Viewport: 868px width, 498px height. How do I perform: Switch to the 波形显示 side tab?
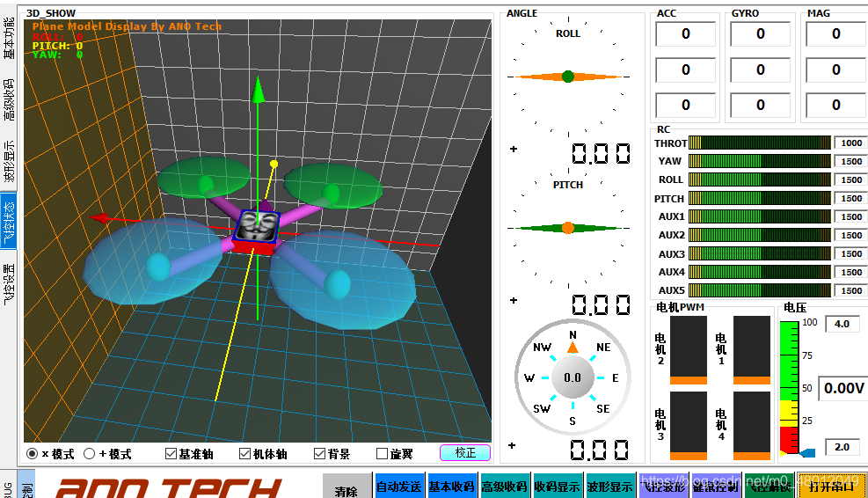pos(9,161)
